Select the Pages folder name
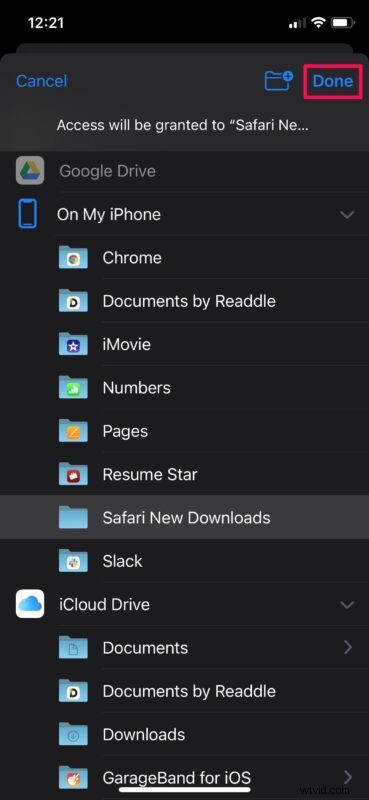Viewport: 369px width, 800px height. pyautogui.click(x=125, y=432)
